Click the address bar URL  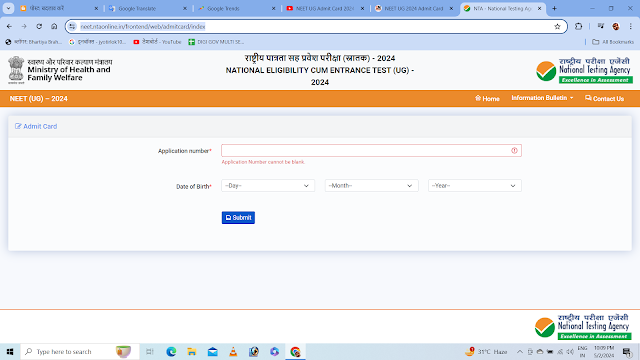pyautogui.click(x=143, y=27)
